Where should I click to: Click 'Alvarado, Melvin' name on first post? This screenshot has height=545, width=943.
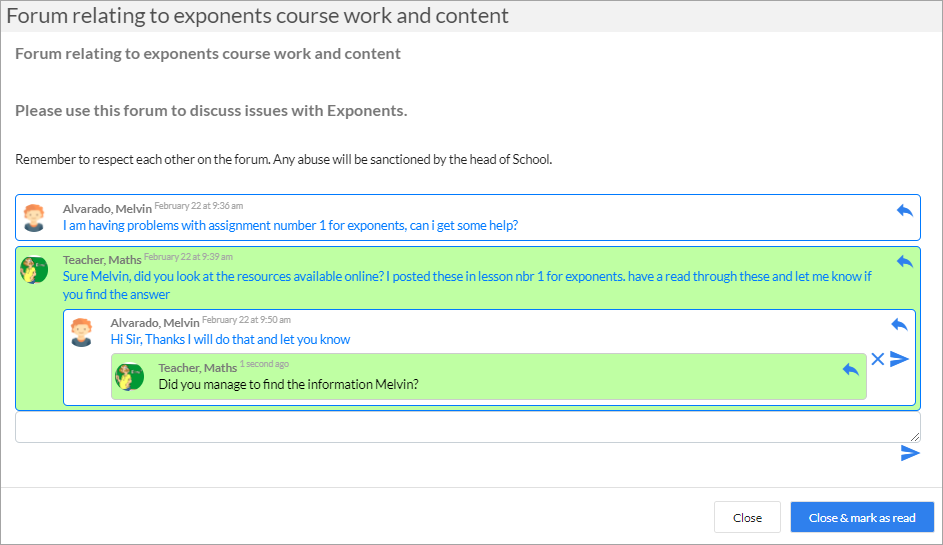coord(107,209)
